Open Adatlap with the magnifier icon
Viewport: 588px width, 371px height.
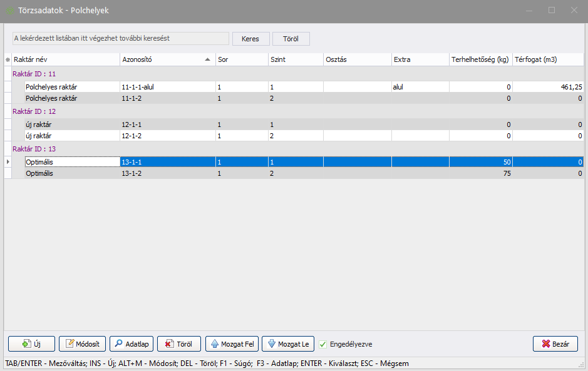coord(118,344)
